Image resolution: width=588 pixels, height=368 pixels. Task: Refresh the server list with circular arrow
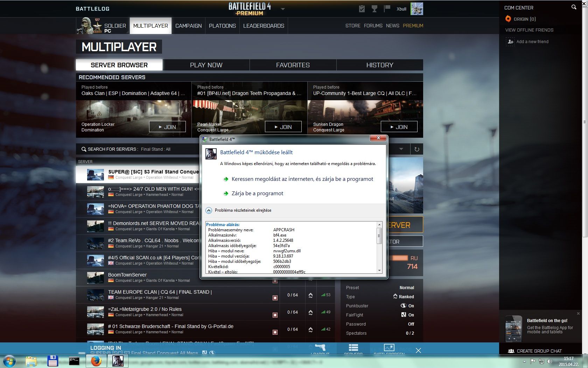coord(417,149)
